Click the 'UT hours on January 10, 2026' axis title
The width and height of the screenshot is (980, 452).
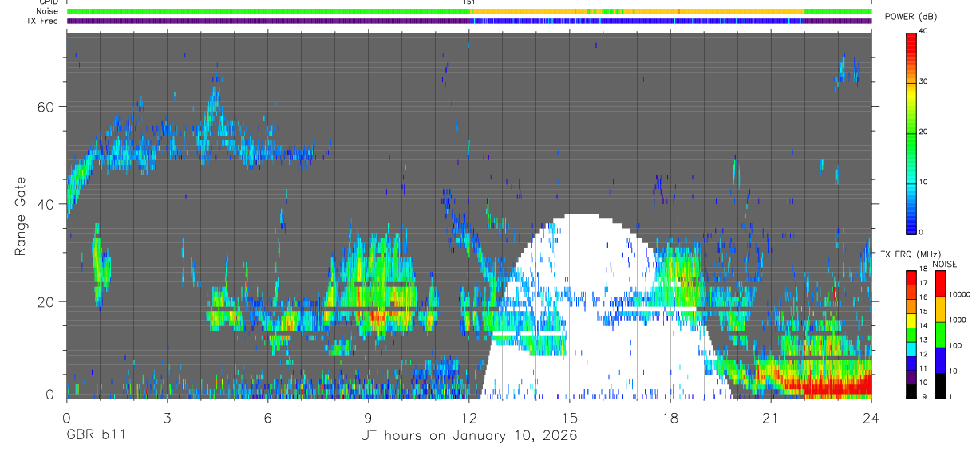click(468, 436)
